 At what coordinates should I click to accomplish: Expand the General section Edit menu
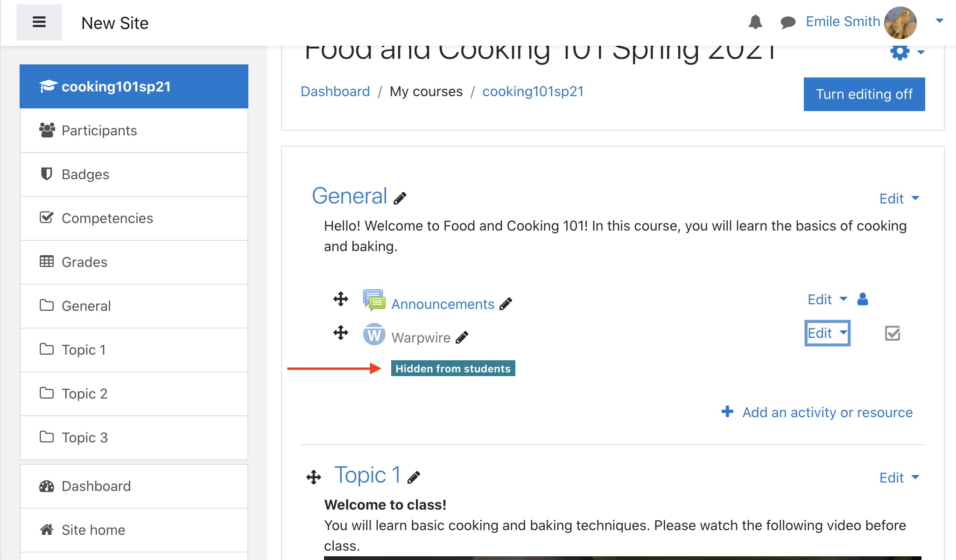tap(899, 199)
